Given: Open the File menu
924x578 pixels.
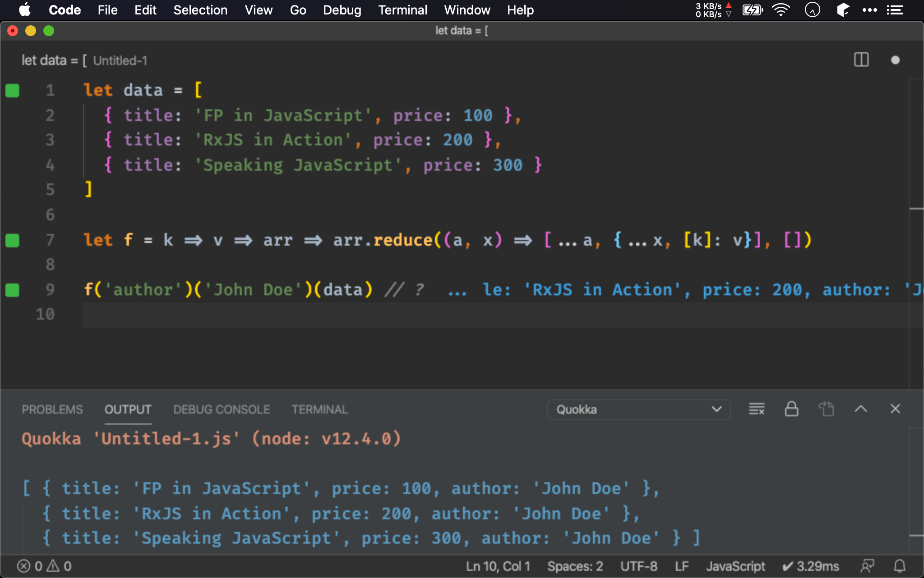Looking at the screenshot, I should [107, 10].
